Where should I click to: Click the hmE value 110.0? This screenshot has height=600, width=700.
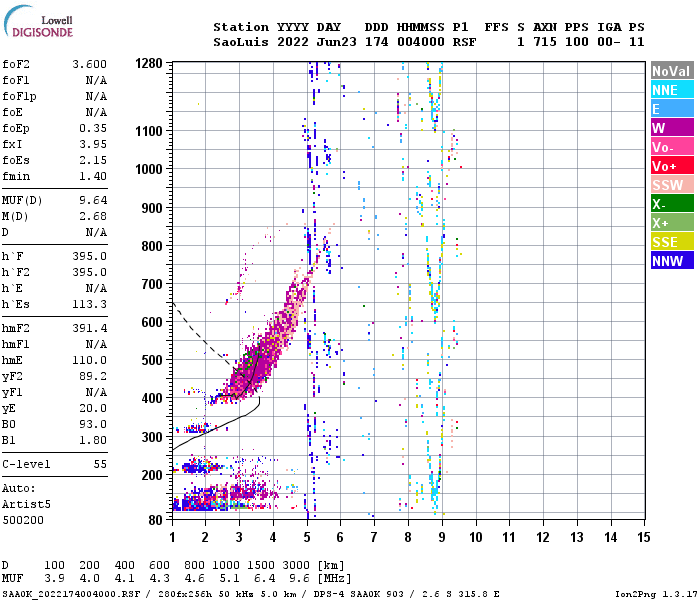pyautogui.click(x=89, y=360)
